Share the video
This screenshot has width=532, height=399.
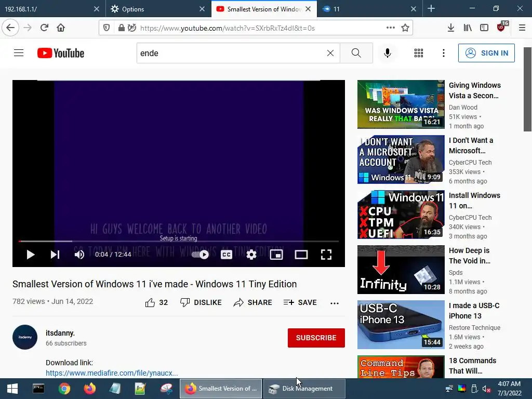[253, 302]
